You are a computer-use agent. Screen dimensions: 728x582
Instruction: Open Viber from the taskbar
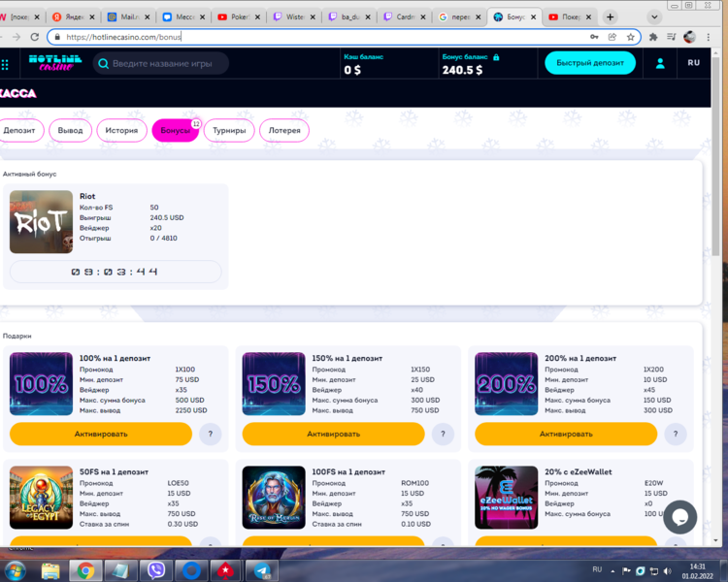click(x=156, y=570)
